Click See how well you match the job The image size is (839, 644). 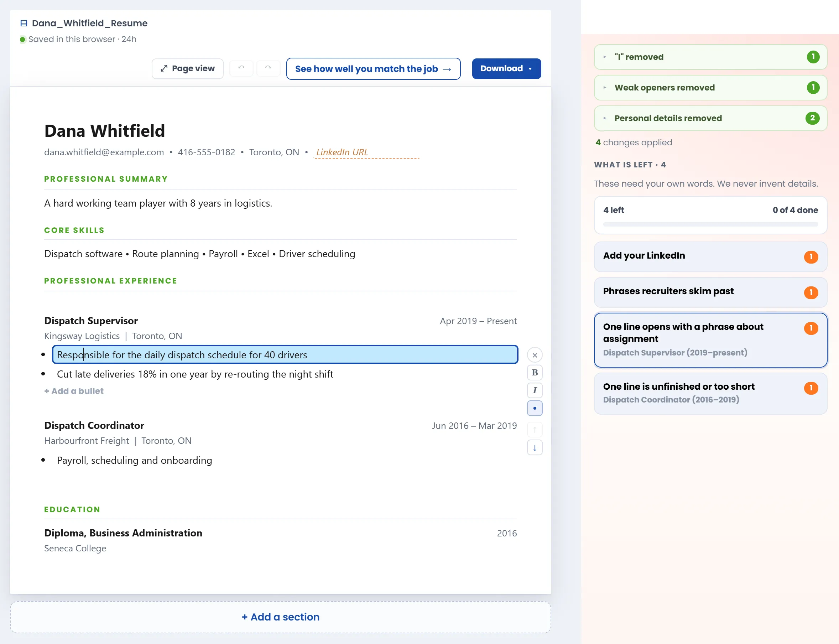373,69
